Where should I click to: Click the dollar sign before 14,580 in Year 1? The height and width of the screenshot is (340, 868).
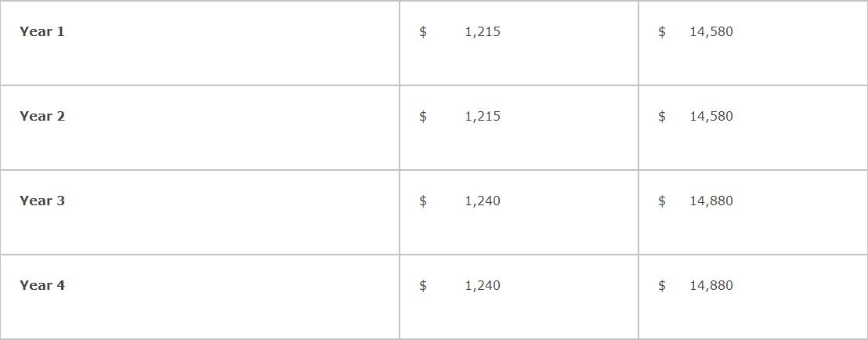(662, 31)
